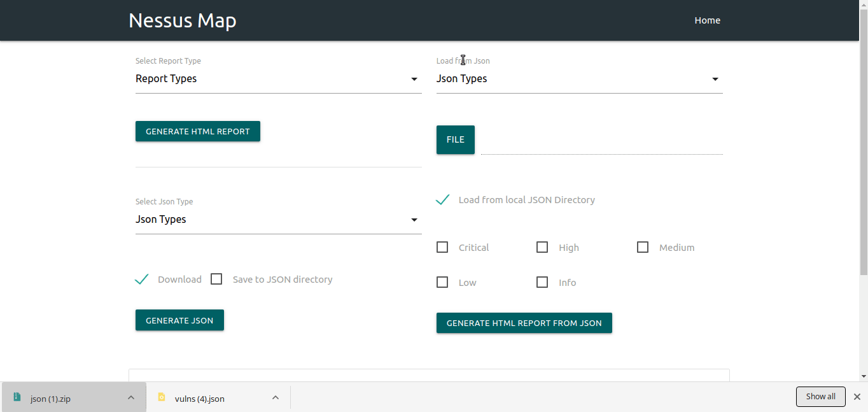
Task: Enable the Info severity checkbox
Action: click(x=542, y=282)
